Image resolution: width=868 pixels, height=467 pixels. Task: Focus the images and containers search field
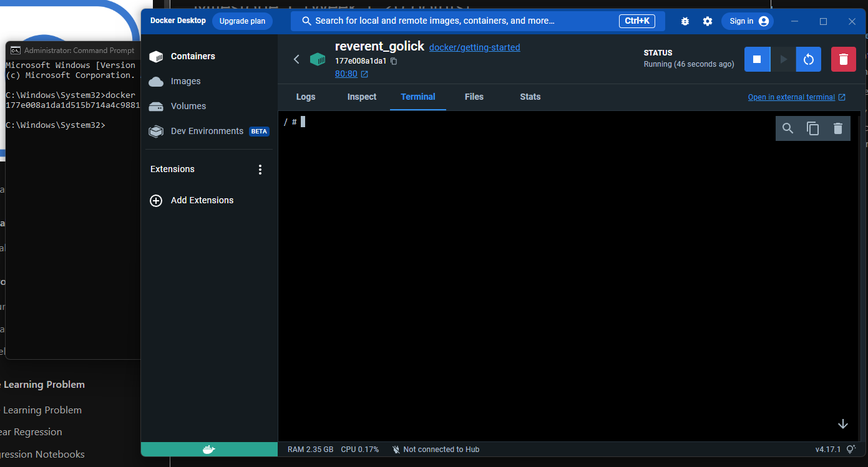click(477, 21)
